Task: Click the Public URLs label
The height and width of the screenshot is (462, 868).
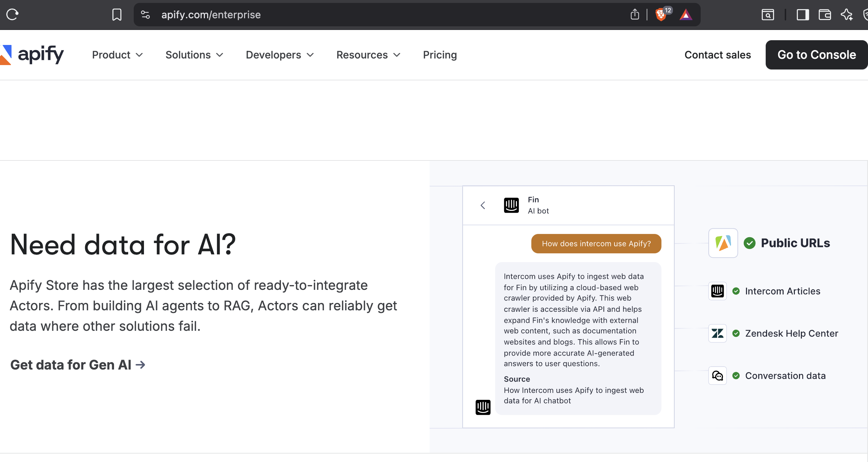Action: pos(795,243)
